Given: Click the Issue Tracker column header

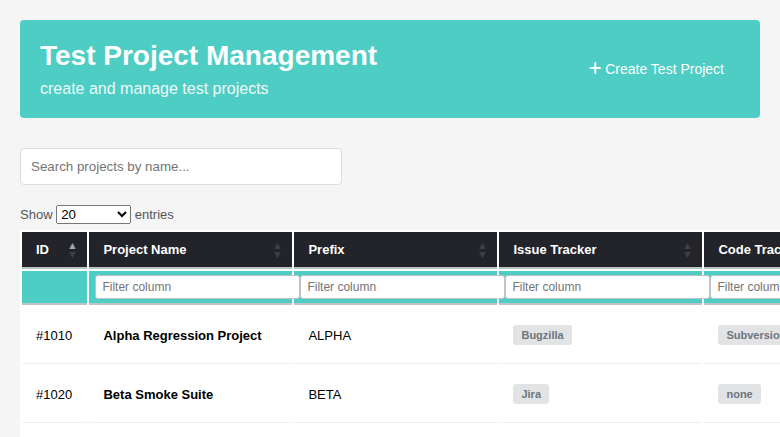Looking at the screenshot, I should pyautogui.click(x=600, y=250).
